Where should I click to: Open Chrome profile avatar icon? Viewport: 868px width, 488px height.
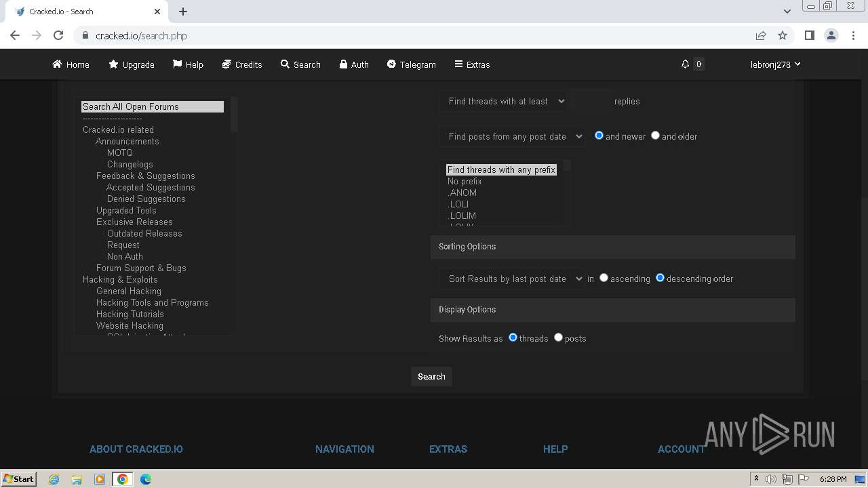[x=831, y=35]
